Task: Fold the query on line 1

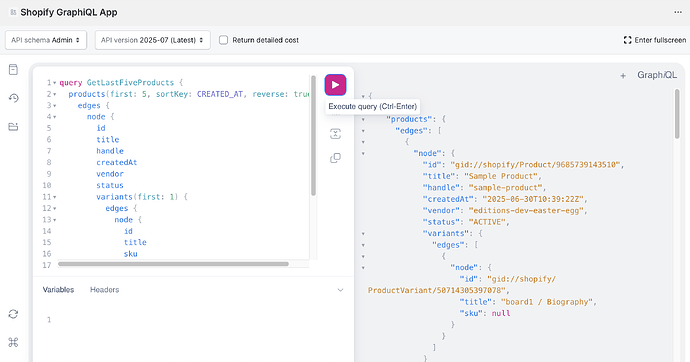Action: 55,83
